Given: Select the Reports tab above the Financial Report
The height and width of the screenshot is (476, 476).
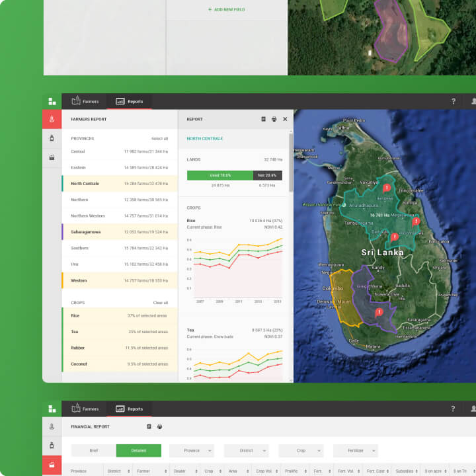Looking at the screenshot, I should pyautogui.click(x=130, y=409).
